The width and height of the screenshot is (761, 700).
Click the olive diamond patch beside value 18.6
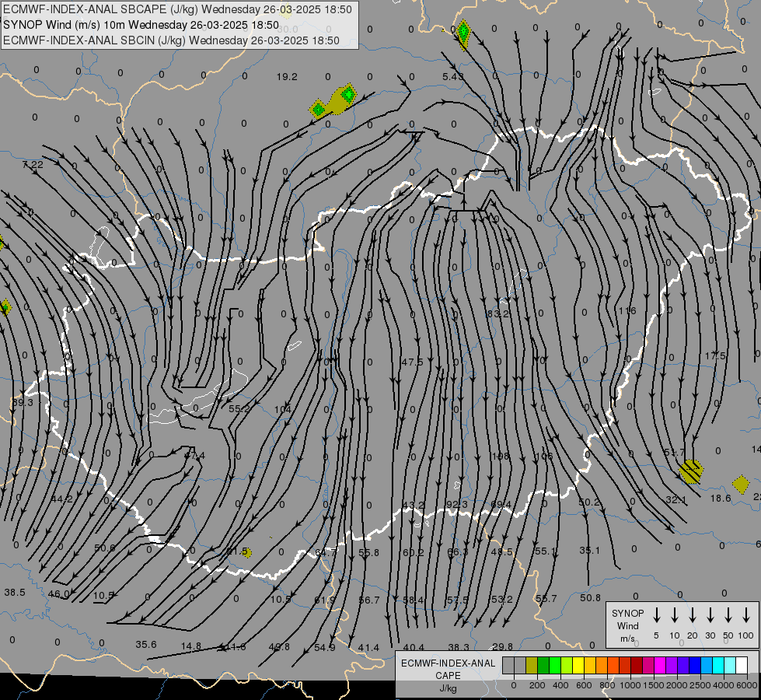[x=741, y=485]
